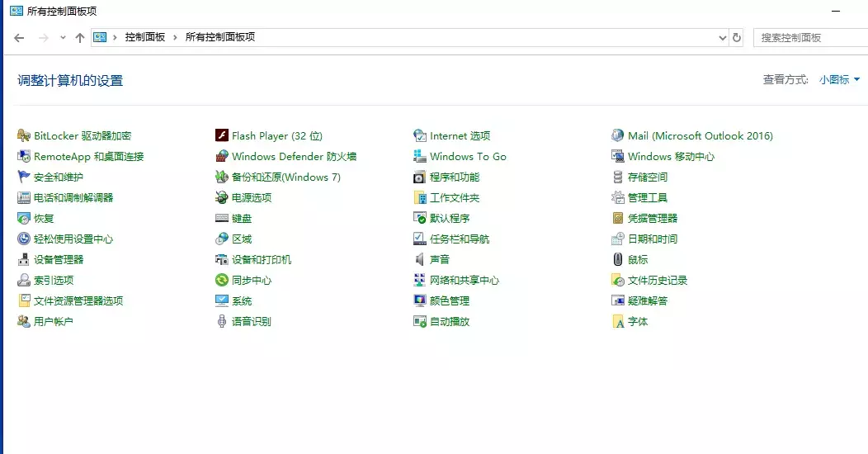Open the Flash Player (32 位) icon

(222, 135)
